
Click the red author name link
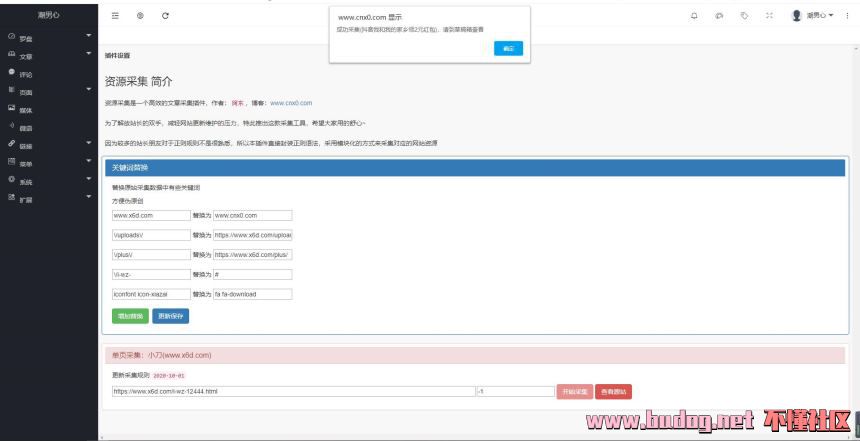pyautogui.click(x=237, y=103)
